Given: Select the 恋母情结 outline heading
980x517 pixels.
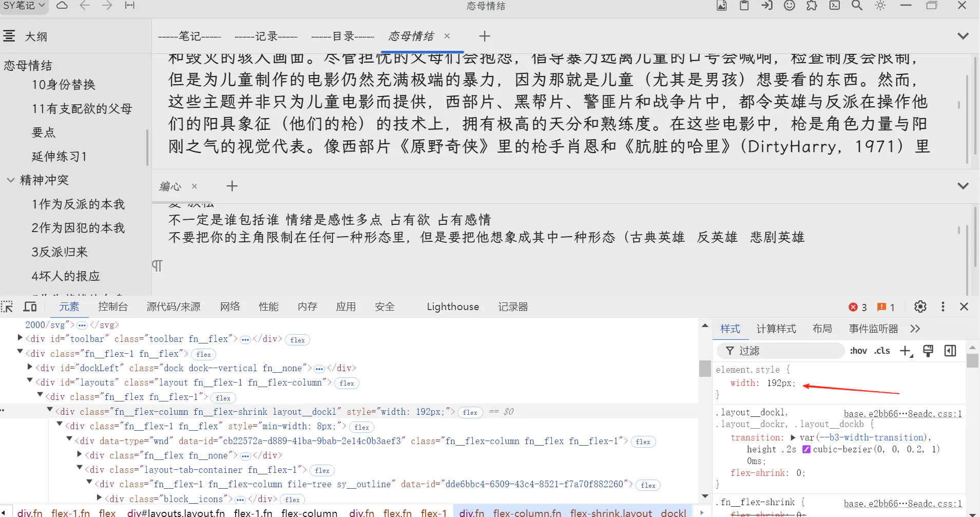Looking at the screenshot, I should click(28, 66).
